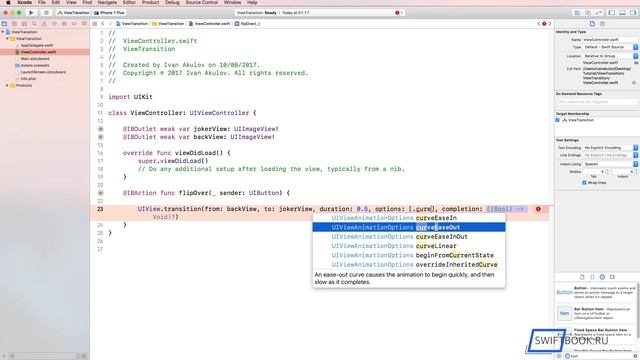Open the Editor menu
The image size is (640, 360).
tap(129, 2)
